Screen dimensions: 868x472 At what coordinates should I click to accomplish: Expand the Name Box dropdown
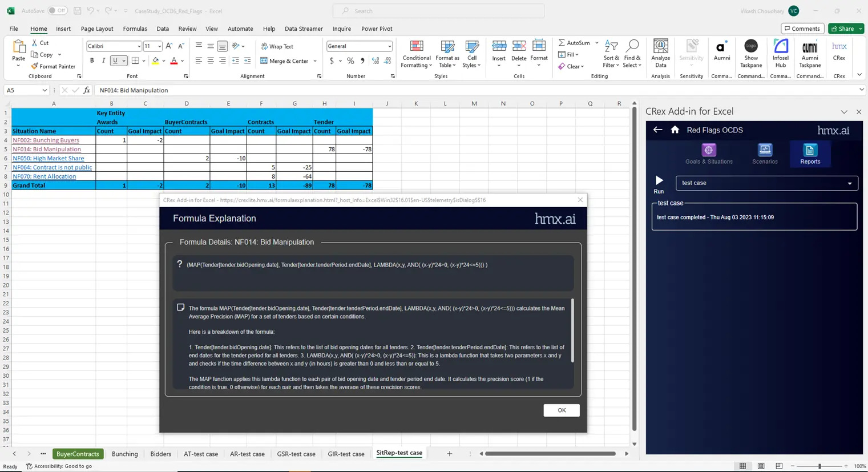(45, 90)
